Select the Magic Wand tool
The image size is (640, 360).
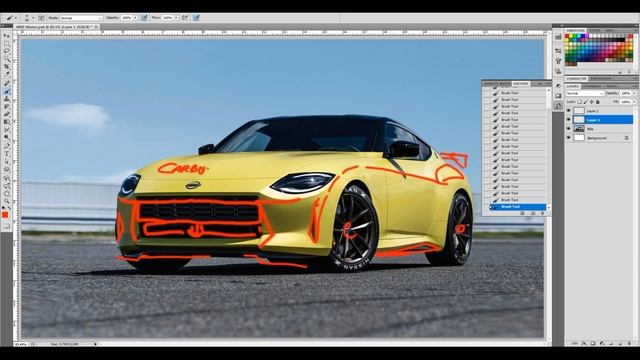(x=7, y=59)
